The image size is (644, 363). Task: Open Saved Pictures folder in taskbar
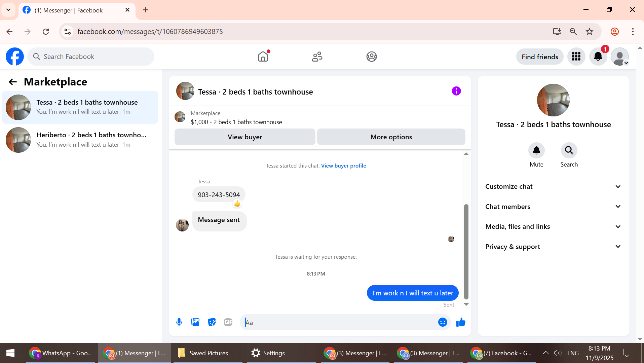pyautogui.click(x=208, y=353)
